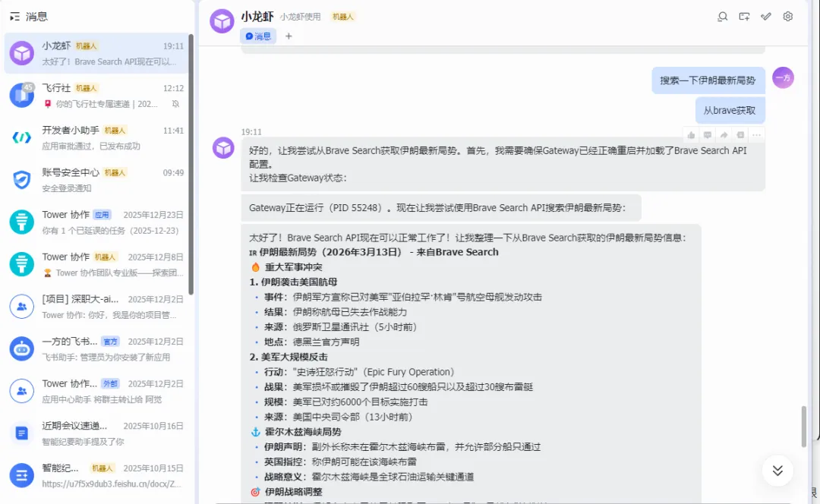Click the 霍尔木兹海峡局势 heading
820x504 pixels.
303,432
